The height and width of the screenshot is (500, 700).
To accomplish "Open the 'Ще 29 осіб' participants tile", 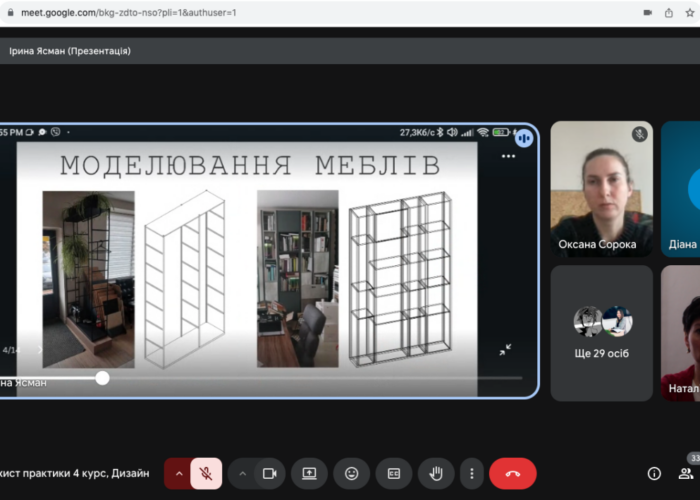I will 601,332.
